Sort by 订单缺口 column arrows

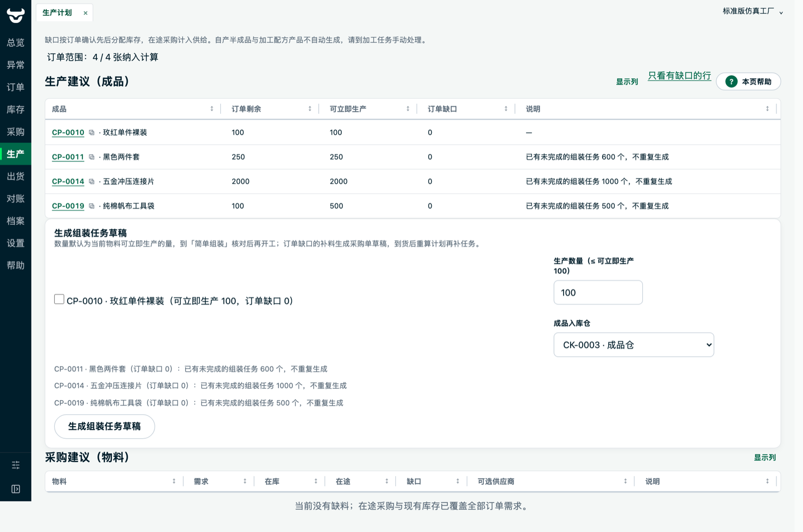coord(505,109)
